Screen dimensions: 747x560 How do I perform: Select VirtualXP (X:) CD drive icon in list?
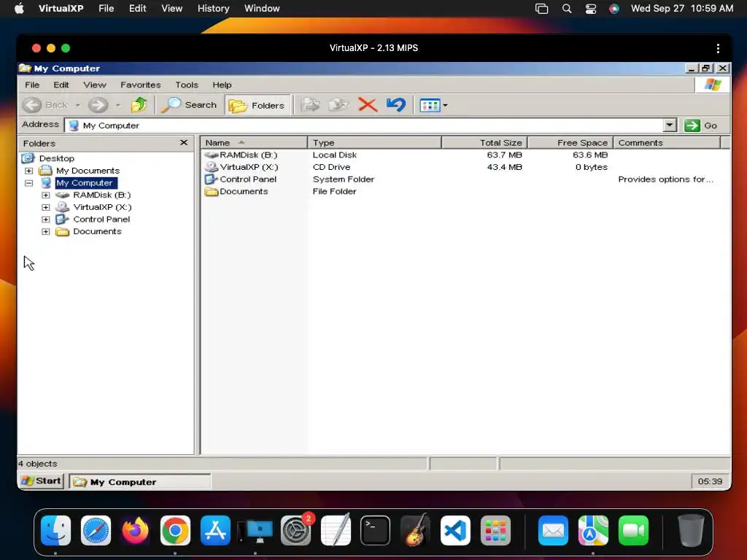point(212,167)
